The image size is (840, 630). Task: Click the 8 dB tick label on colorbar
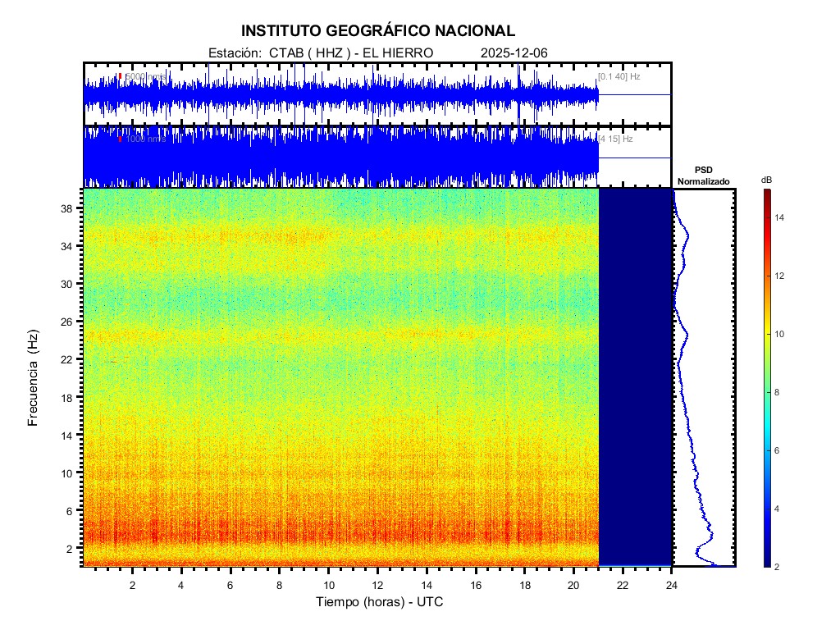pos(780,393)
